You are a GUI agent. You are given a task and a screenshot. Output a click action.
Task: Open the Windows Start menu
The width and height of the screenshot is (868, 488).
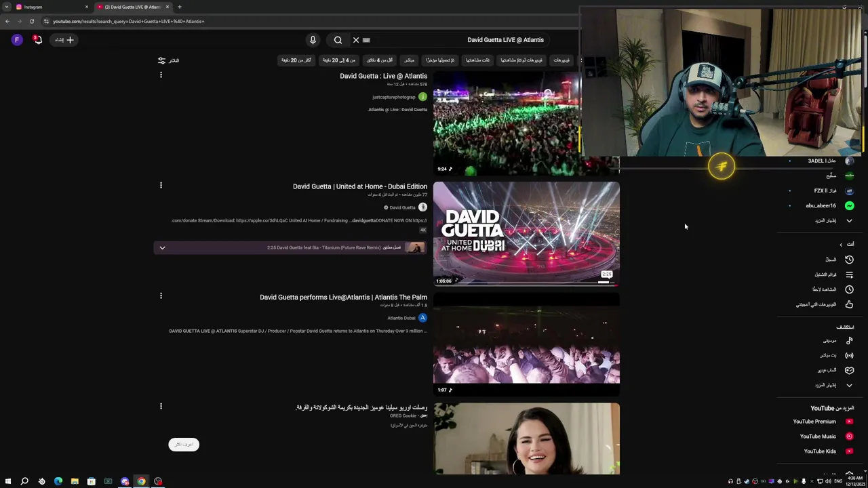coord(8,481)
